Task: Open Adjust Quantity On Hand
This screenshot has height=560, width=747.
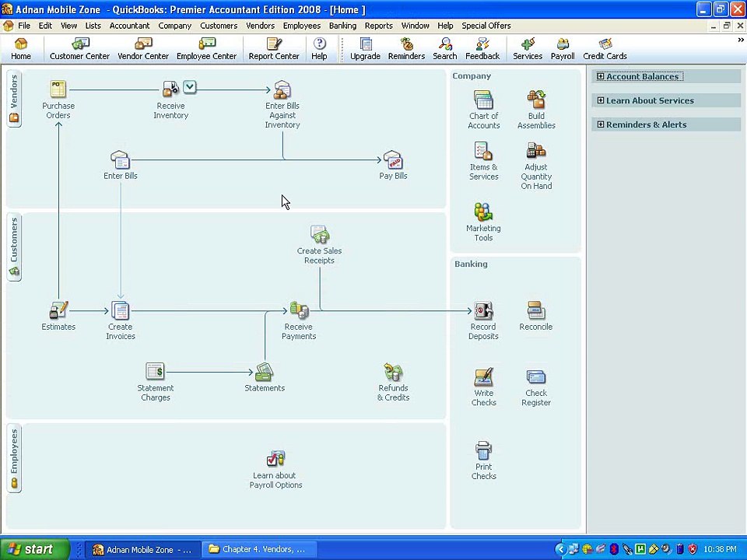Action: [536, 151]
